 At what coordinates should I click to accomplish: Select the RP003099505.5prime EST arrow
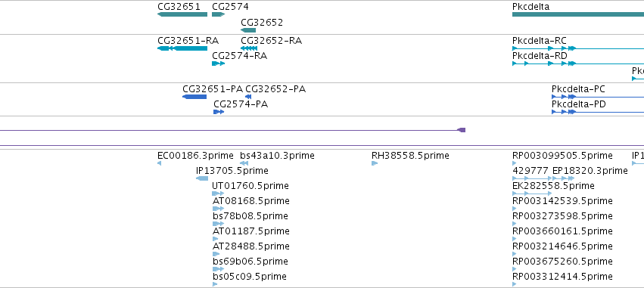click(x=514, y=163)
